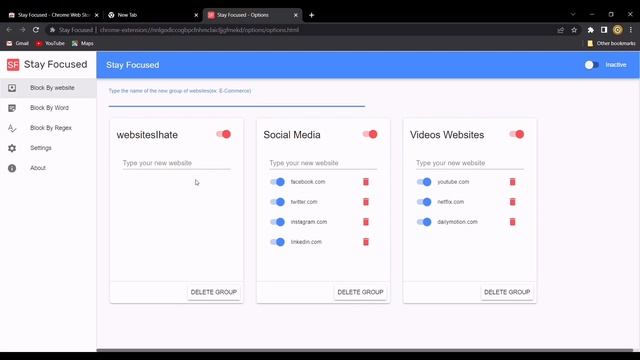The height and width of the screenshot is (360, 640).
Task: Open the Chrome tab search chevron
Action: click(573, 14)
